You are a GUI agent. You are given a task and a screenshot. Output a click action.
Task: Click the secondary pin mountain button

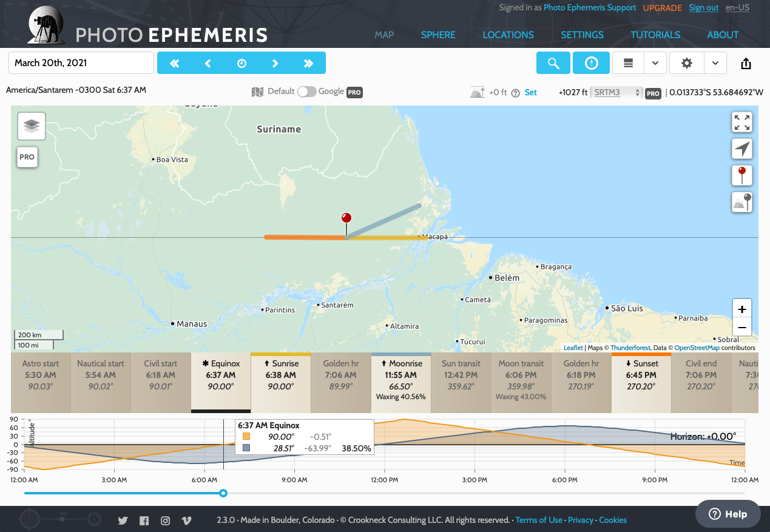click(741, 202)
